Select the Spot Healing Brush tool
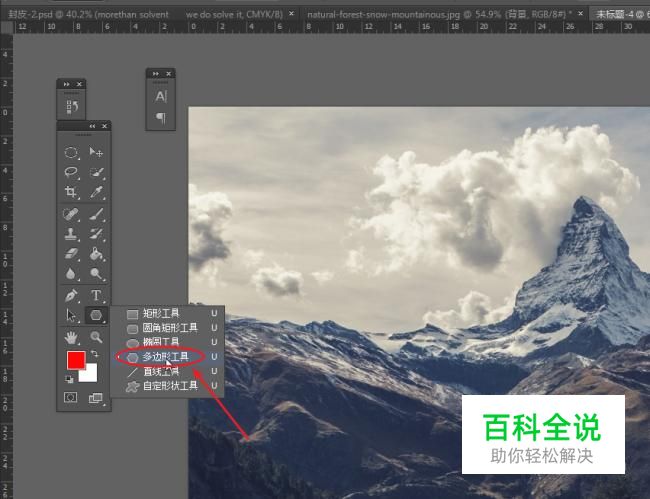650x499 pixels. (71, 214)
